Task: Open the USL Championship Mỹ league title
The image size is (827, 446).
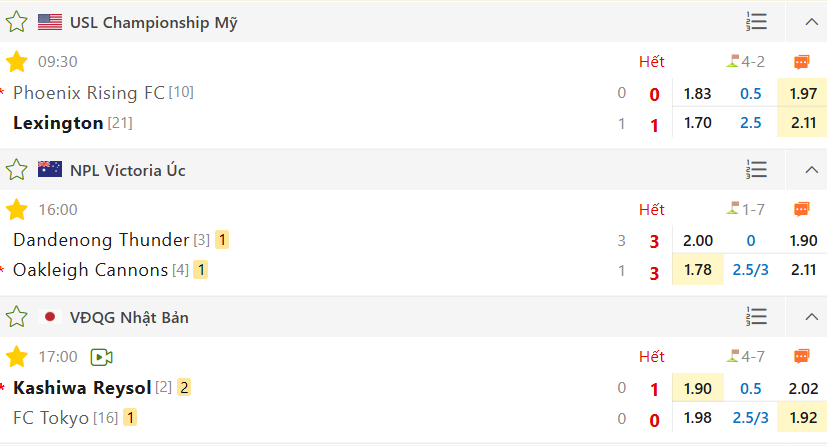Action: (153, 22)
